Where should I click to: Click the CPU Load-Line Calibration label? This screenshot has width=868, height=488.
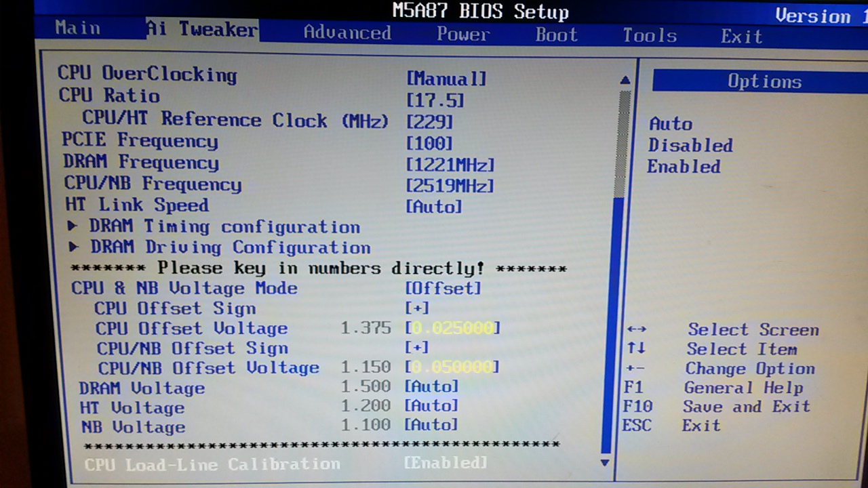click(x=212, y=464)
